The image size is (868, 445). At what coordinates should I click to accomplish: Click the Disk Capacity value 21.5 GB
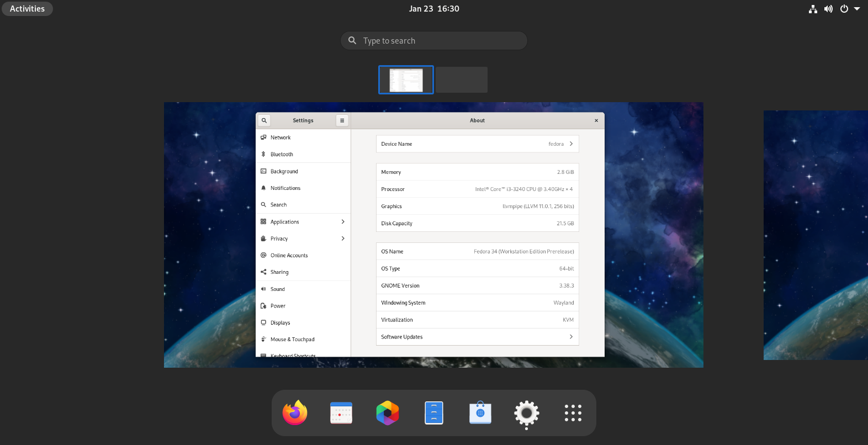(565, 224)
